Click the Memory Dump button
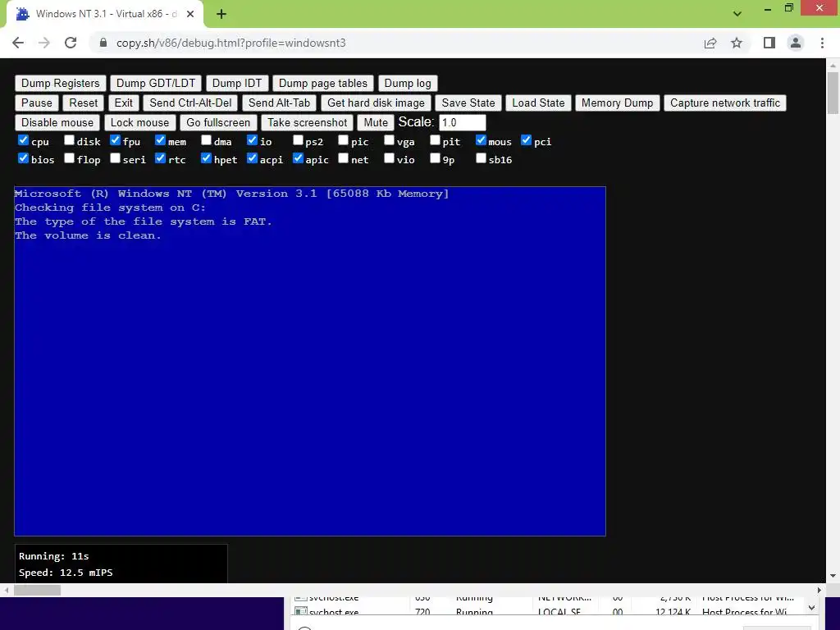This screenshot has height=630, width=840. click(617, 103)
